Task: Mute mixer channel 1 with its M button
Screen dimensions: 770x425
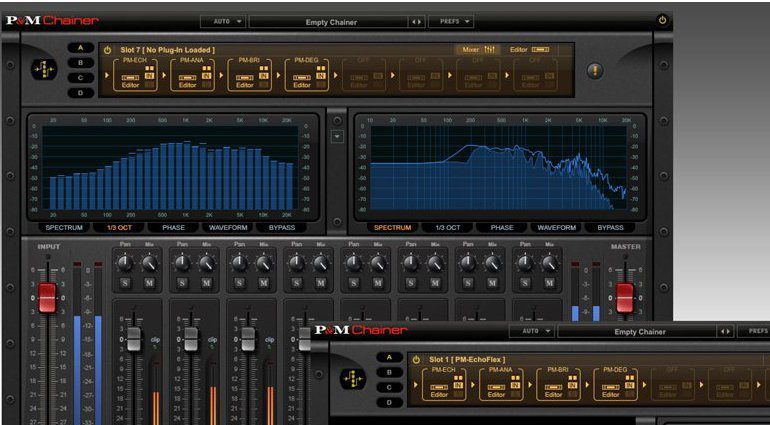Action: tap(149, 283)
